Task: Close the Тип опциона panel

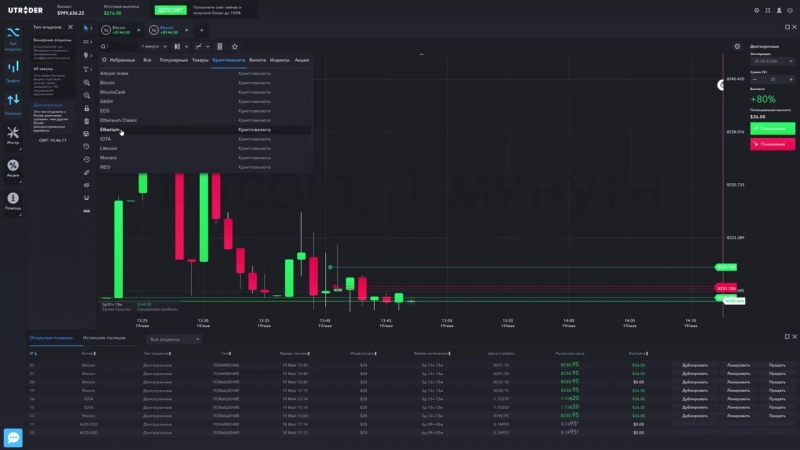Action: click(x=70, y=27)
